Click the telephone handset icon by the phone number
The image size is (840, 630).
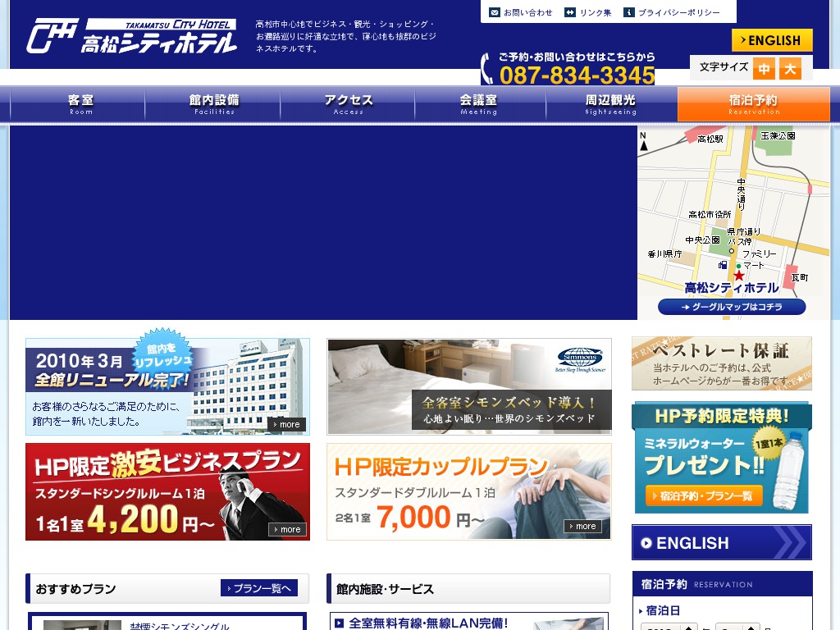[487, 69]
